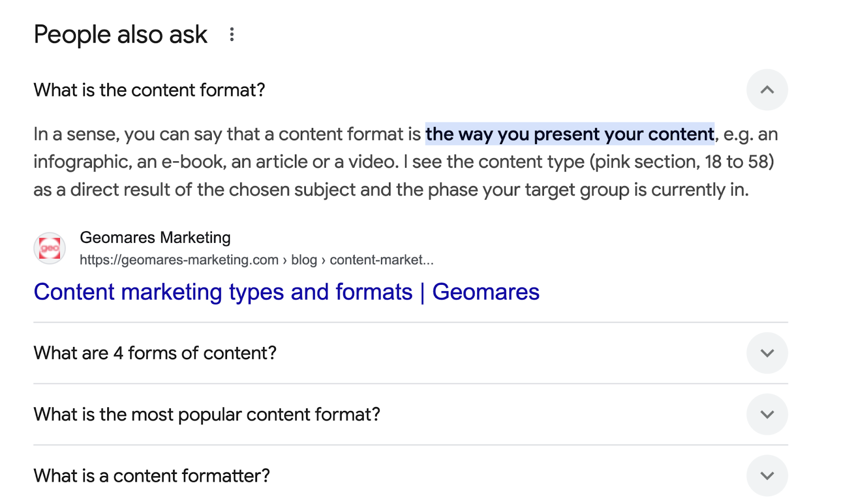Viewport: 841px width, 504px height.
Task: Expand arrow for What is a content formatter
Action: coord(767,476)
